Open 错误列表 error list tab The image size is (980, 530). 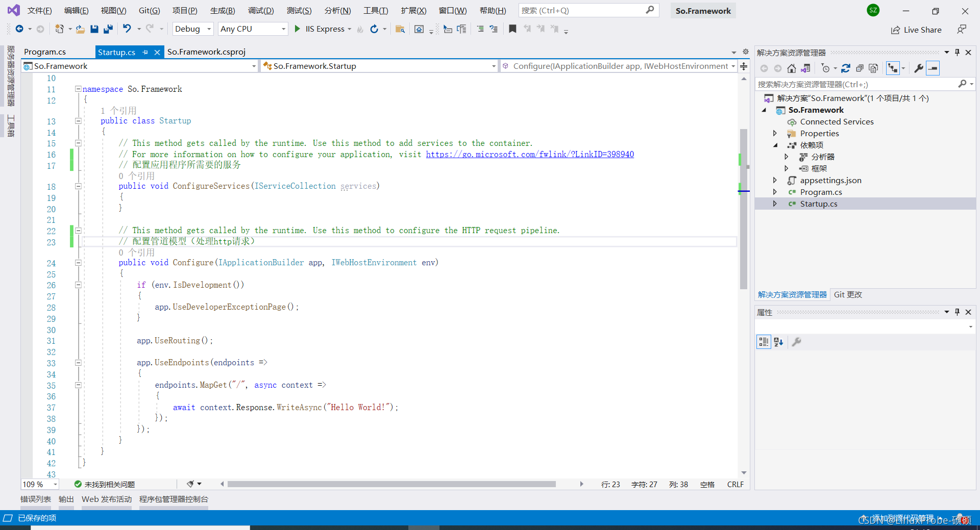click(x=36, y=499)
